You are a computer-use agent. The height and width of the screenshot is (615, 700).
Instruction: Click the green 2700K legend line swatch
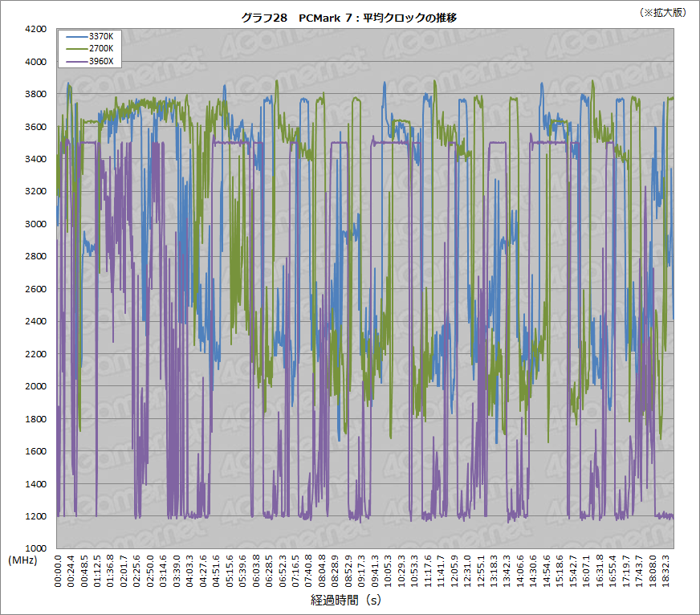(75, 48)
